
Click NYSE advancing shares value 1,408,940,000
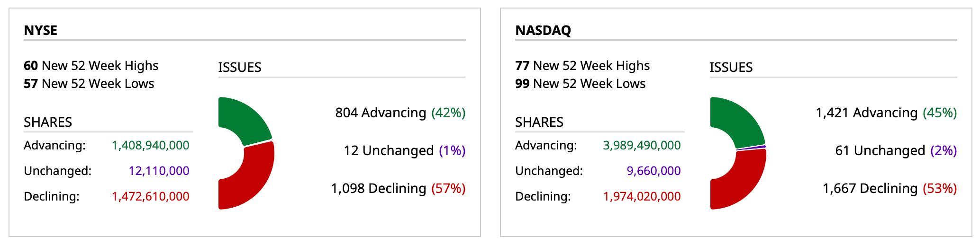coord(150,145)
